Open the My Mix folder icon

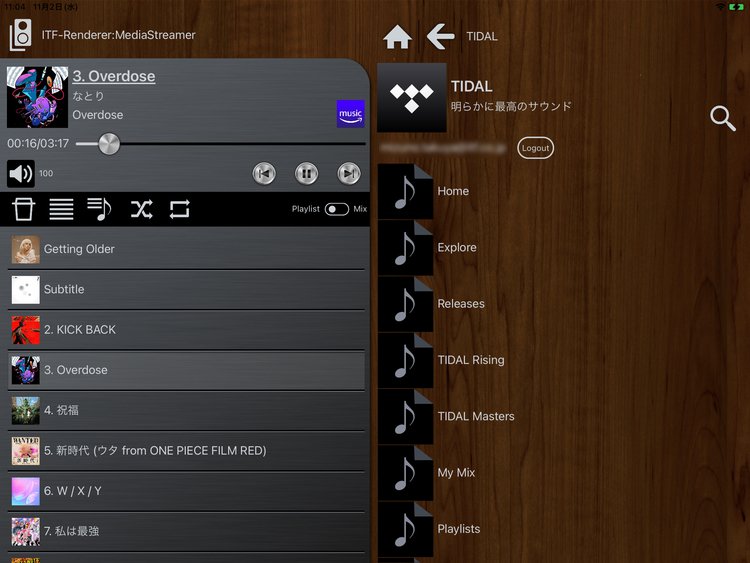click(406, 473)
